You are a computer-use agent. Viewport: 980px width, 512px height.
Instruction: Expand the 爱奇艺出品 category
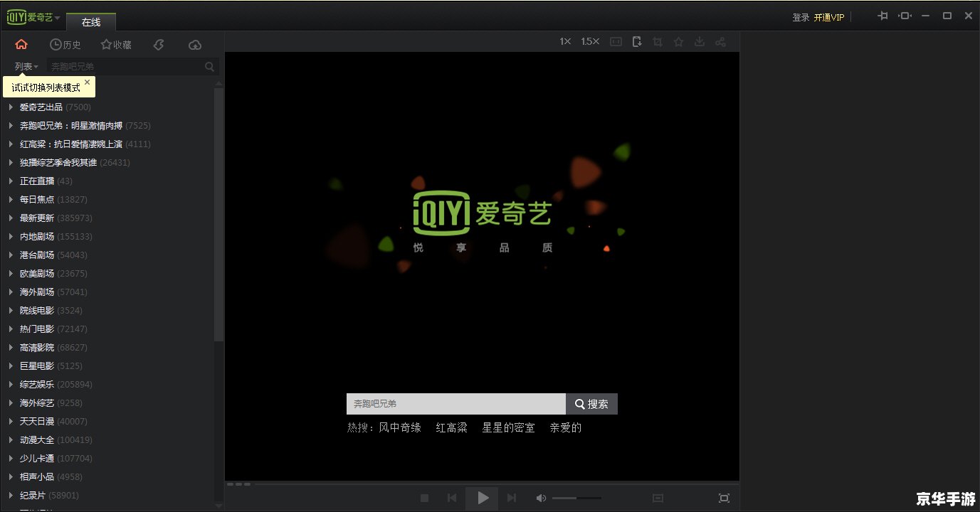pos(11,107)
